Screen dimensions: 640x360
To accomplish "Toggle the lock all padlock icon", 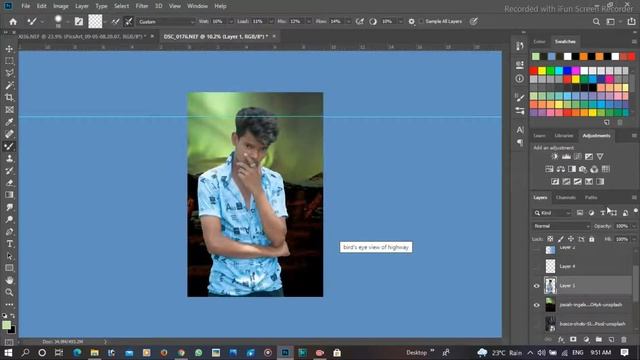I will click(x=591, y=239).
